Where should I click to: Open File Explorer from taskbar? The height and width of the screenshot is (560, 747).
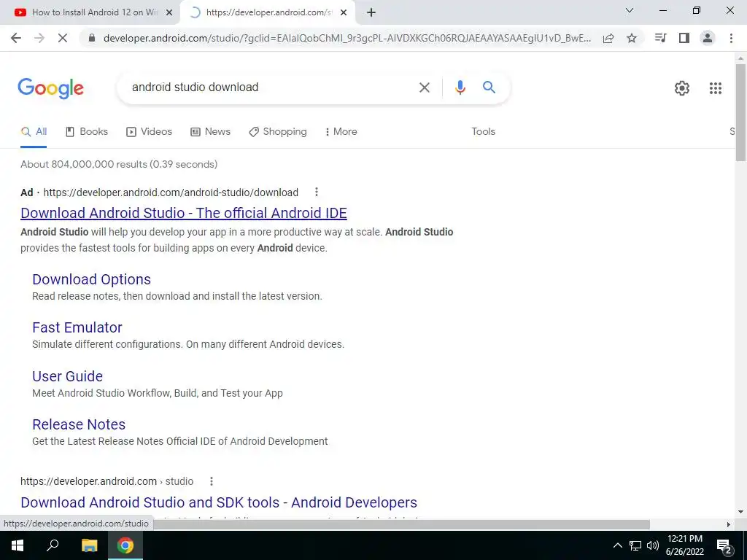(x=89, y=545)
